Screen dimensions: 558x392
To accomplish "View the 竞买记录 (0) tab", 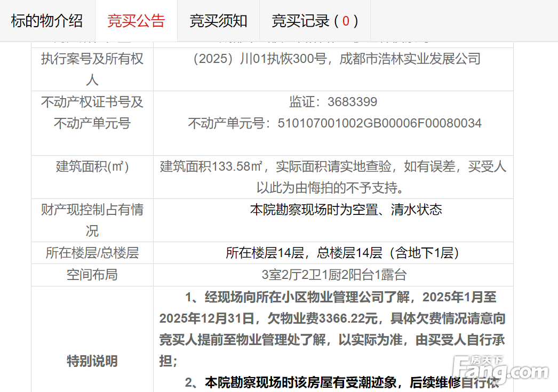I will [x=315, y=21].
